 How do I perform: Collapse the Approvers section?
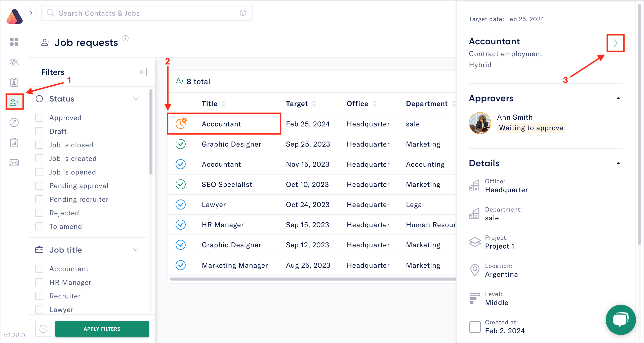[618, 98]
